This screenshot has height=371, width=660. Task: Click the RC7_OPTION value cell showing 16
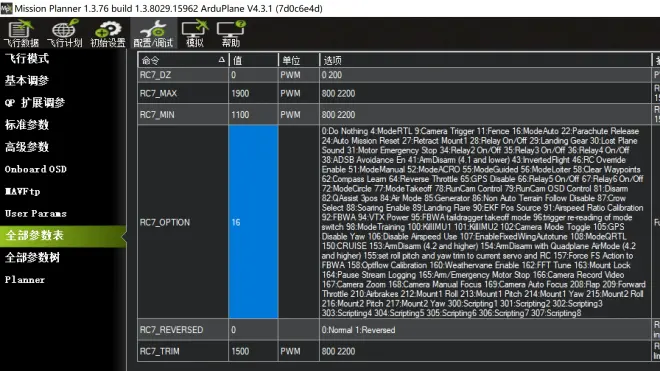253,222
